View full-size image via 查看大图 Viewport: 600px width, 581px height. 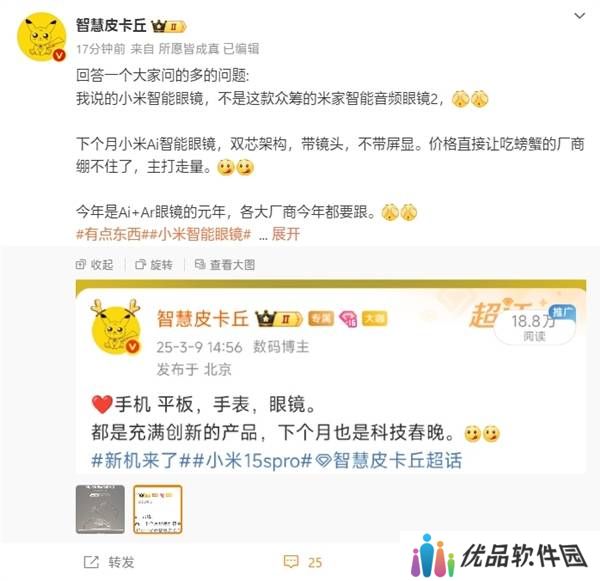point(225,264)
